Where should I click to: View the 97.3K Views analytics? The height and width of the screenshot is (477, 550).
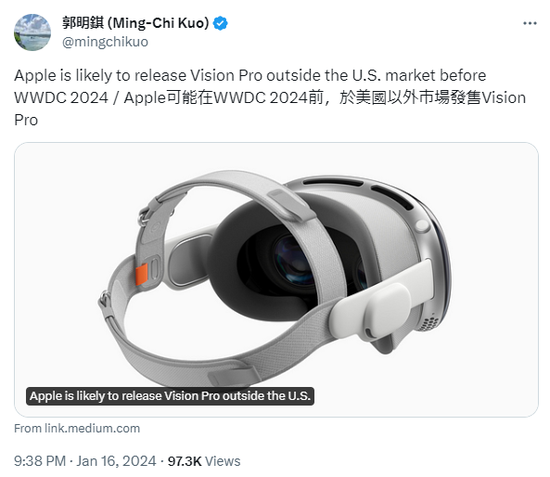pyautogui.click(x=204, y=461)
